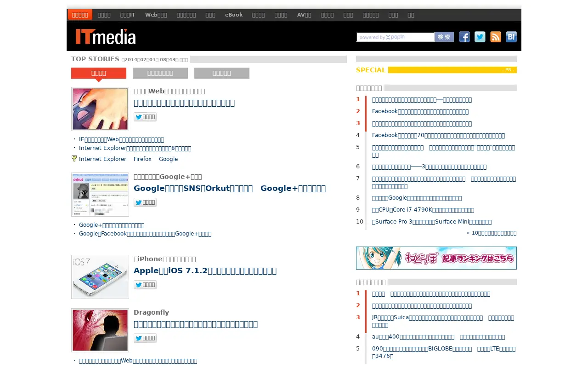The width and height of the screenshot is (588, 368).
Task: Select the active red Top Stories tab
Action: tap(99, 73)
